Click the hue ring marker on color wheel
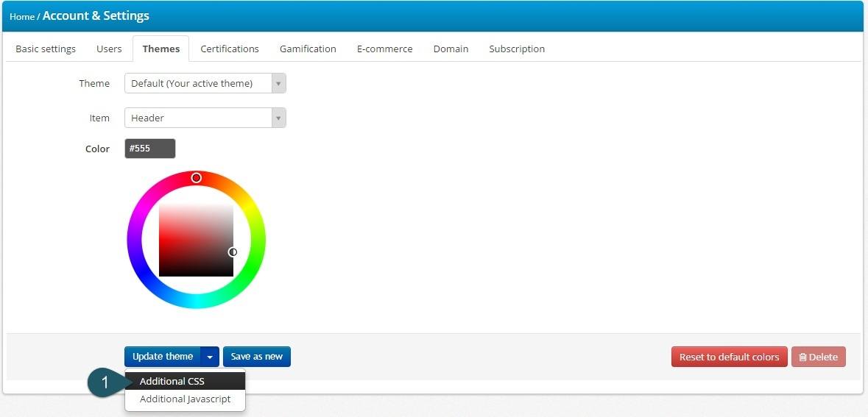The height and width of the screenshot is (417, 868). coord(196,177)
